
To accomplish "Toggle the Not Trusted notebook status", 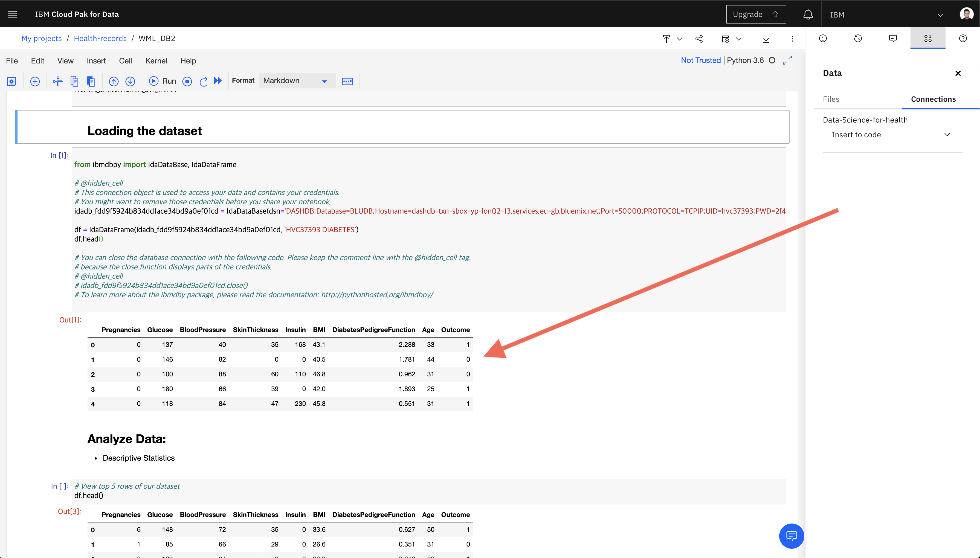I will (x=701, y=60).
